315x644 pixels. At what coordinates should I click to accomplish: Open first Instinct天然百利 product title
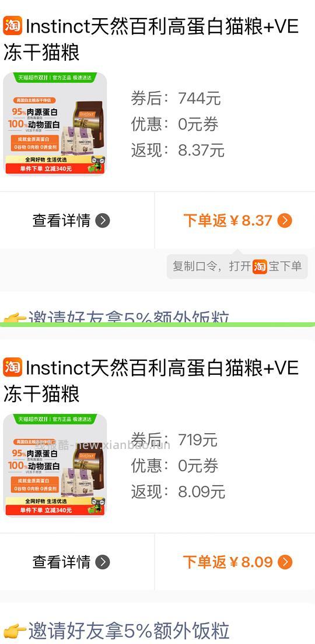pyautogui.click(x=151, y=40)
